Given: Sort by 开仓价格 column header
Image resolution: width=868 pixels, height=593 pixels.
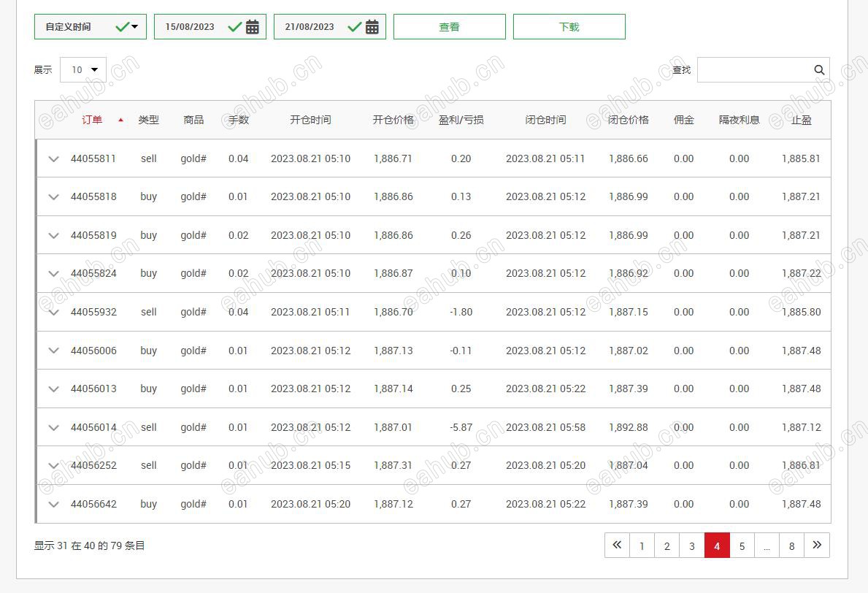Looking at the screenshot, I should (x=393, y=120).
